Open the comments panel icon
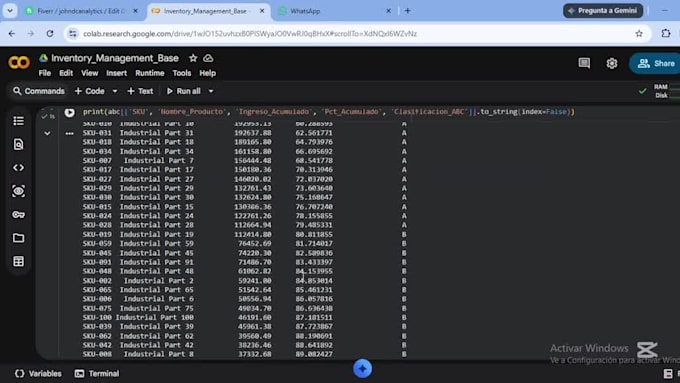Viewport: 680px width, 383px height. point(584,63)
